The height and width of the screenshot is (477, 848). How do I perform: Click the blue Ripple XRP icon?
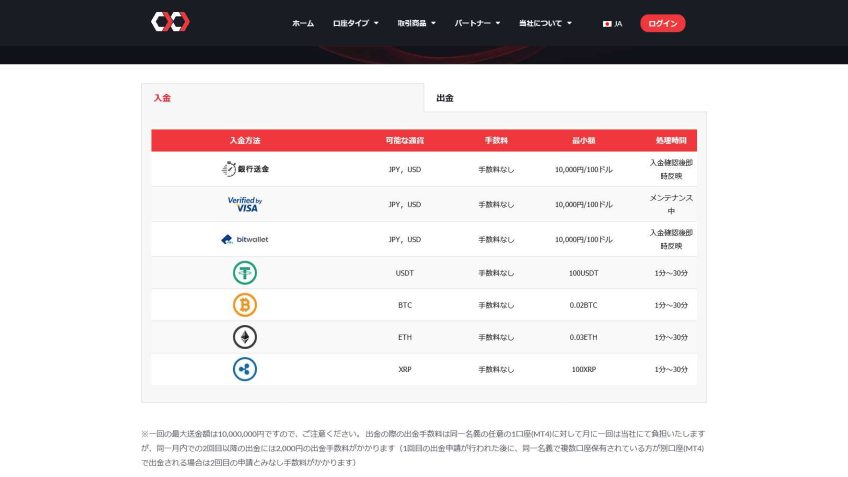click(245, 369)
